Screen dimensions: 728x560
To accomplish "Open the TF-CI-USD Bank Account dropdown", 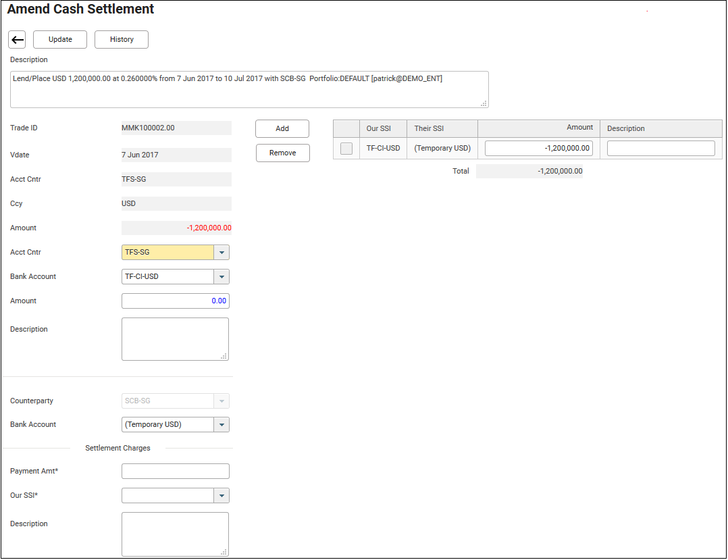I will 222,277.
